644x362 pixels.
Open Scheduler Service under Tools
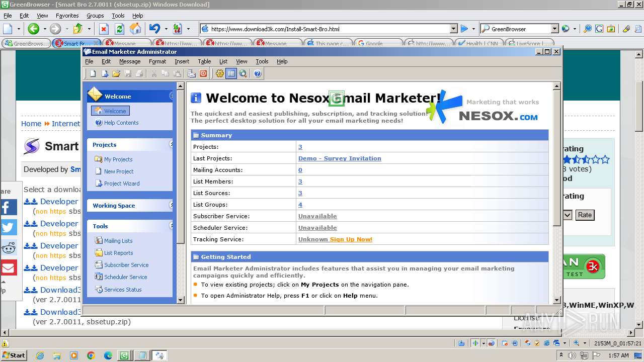[x=126, y=277]
